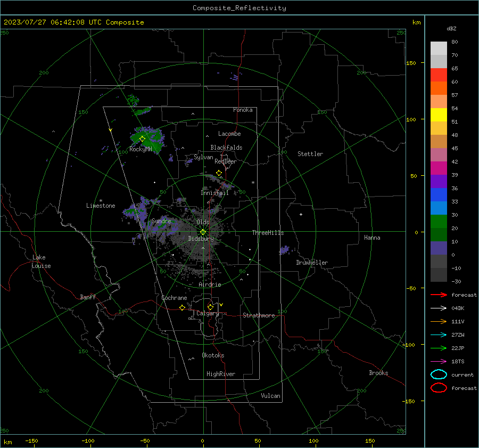This screenshot has width=479, height=448.
Task: Click the 04DK legend text
Action: click(x=458, y=308)
